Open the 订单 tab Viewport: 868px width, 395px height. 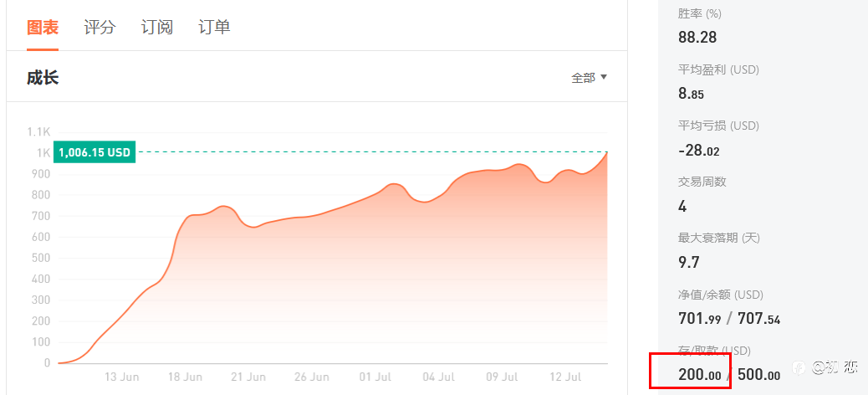[214, 27]
